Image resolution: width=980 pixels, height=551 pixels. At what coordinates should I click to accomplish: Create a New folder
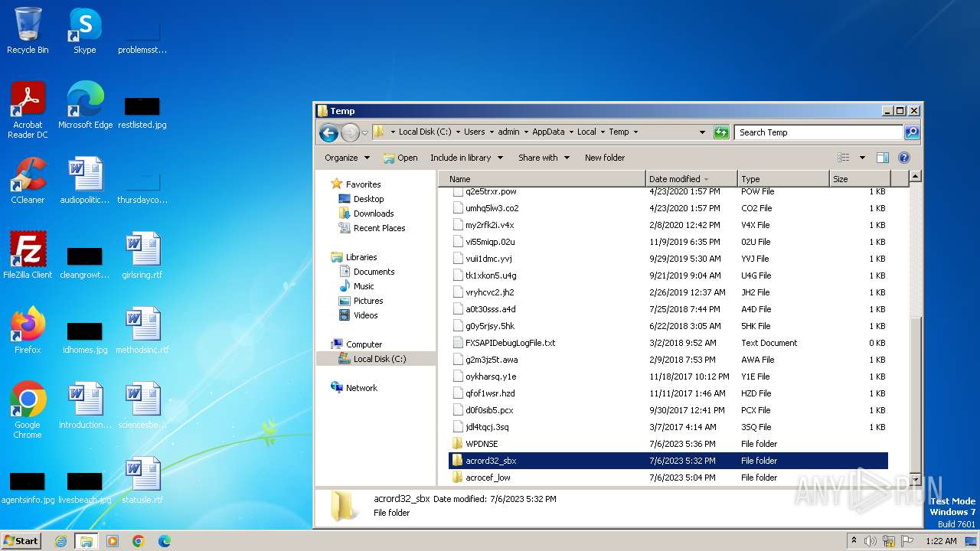tap(605, 158)
